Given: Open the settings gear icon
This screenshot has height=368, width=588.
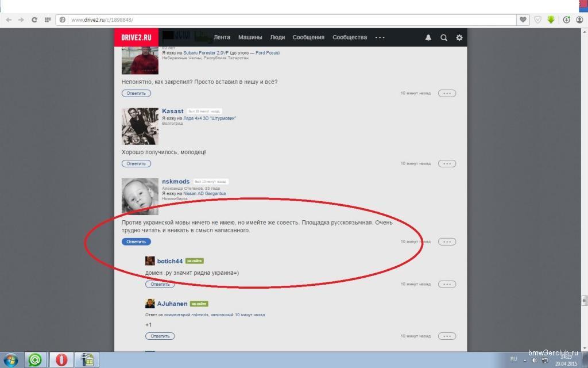Looking at the screenshot, I should [x=459, y=37].
